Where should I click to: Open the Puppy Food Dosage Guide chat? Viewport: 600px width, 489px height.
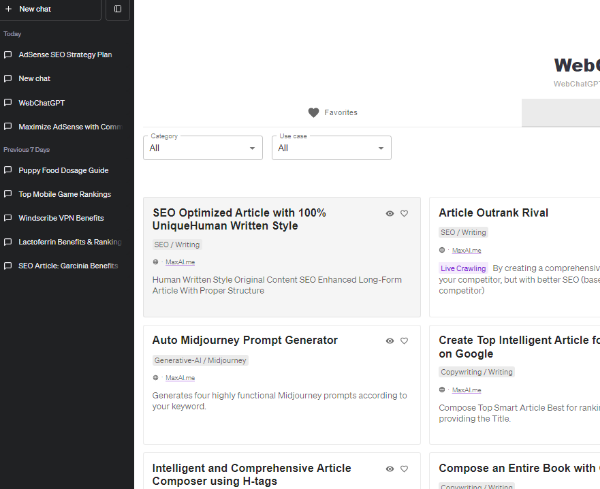[64, 170]
